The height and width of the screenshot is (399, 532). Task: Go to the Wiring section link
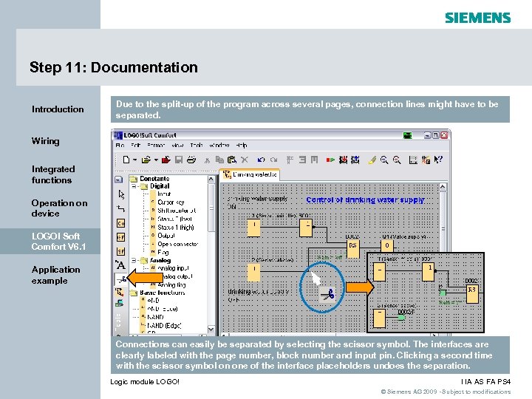tap(46, 141)
